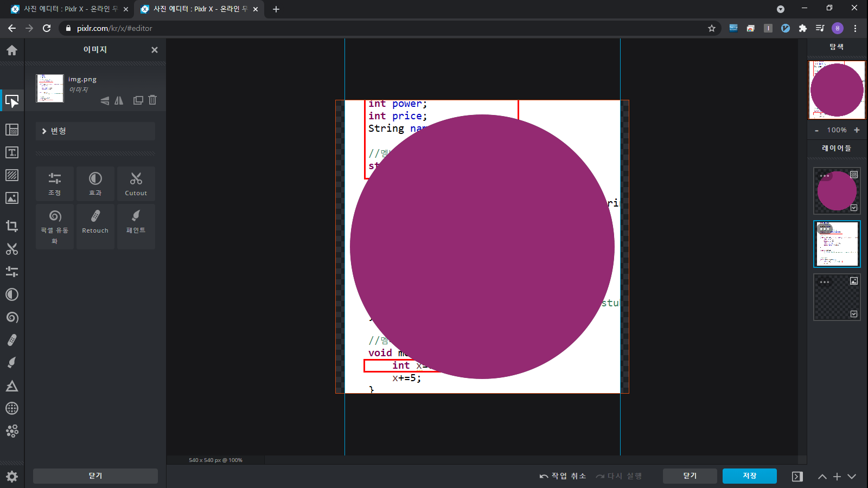Open the 효과 effect panel button

click(95, 184)
